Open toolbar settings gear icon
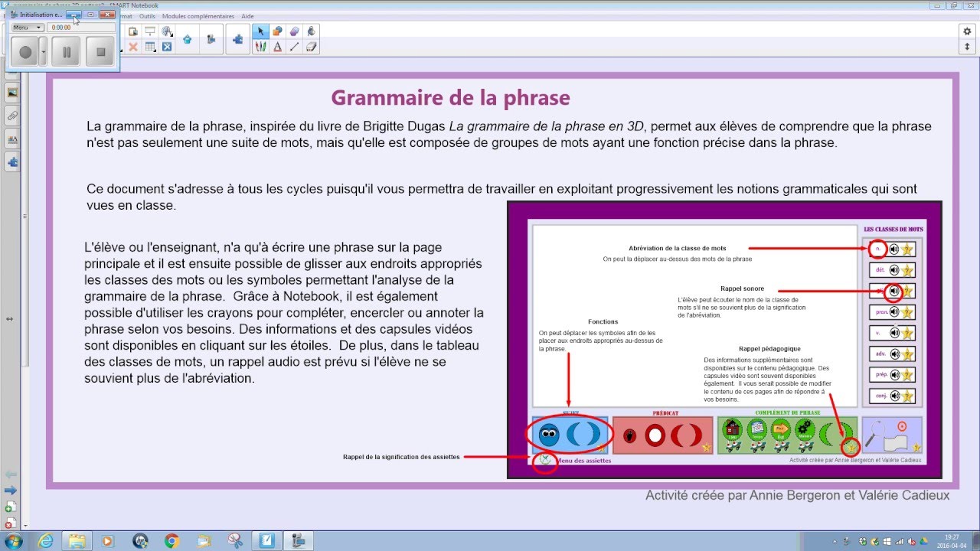Viewport: 980px width, 551px height. click(x=966, y=31)
